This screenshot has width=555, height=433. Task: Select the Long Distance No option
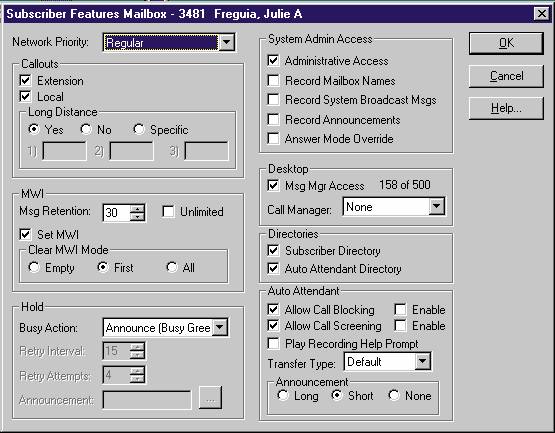(86, 129)
